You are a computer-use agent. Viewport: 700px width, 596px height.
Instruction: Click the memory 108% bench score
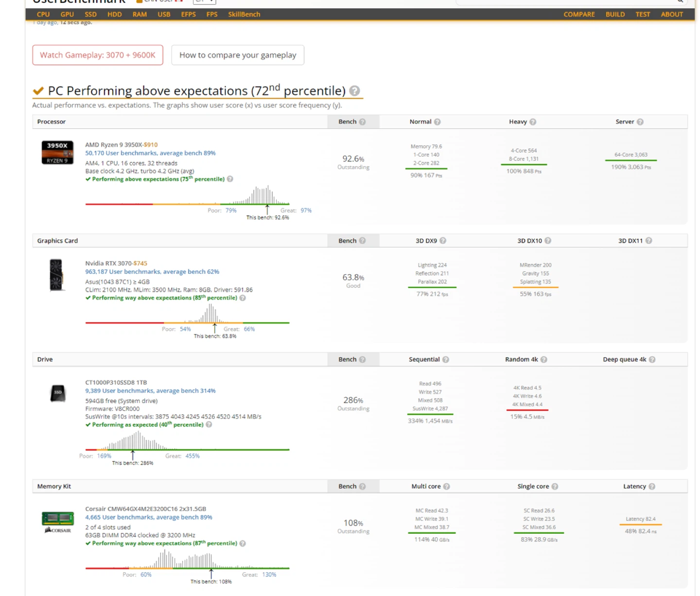pyautogui.click(x=353, y=523)
